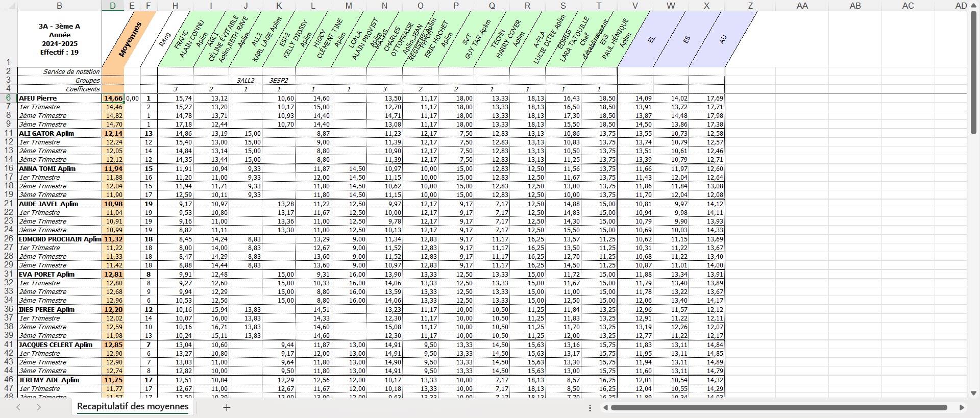Select column W header

[x=671, y=6]
